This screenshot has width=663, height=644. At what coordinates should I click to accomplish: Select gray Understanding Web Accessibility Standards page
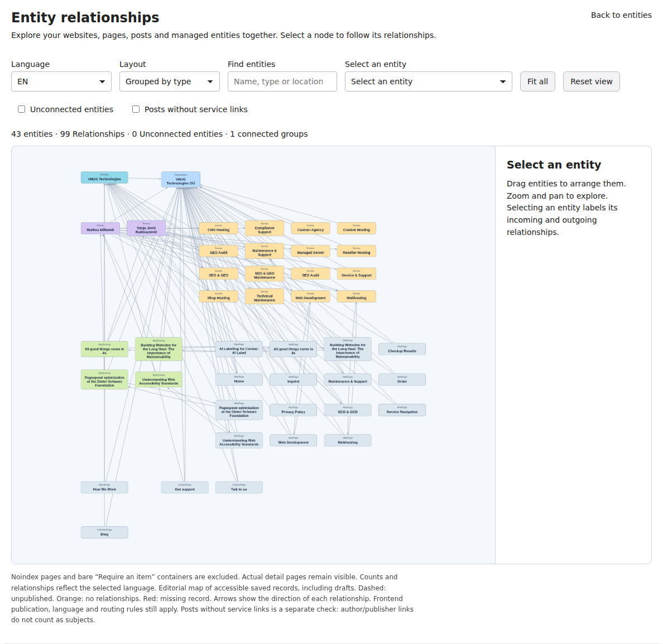(x=239, y=441)
